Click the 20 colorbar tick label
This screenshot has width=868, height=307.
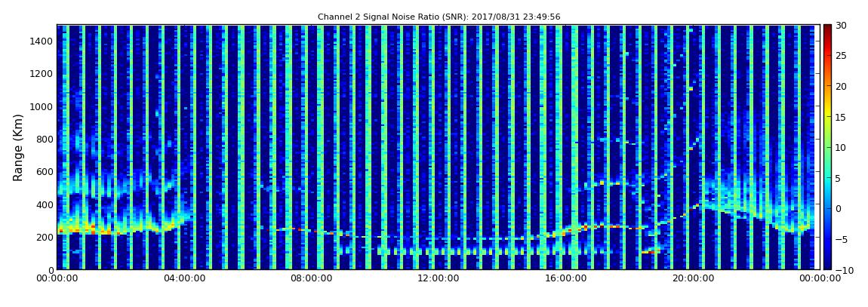coord(841,86)
